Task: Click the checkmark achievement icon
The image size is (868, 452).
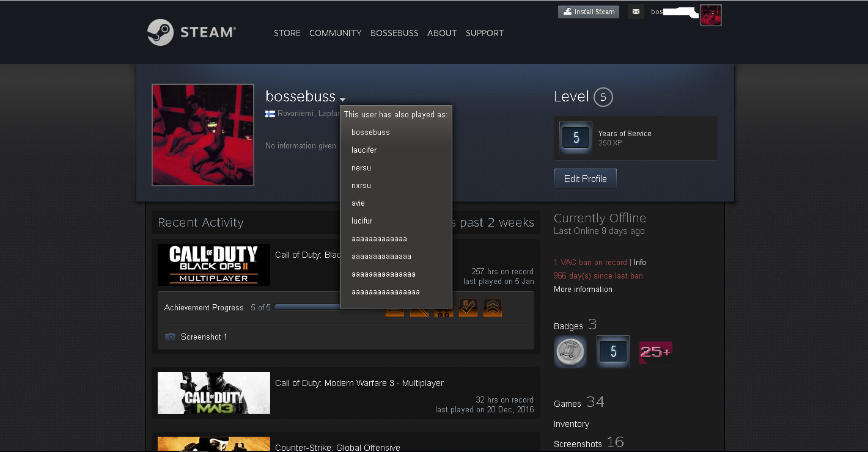Action: (468, 307)
